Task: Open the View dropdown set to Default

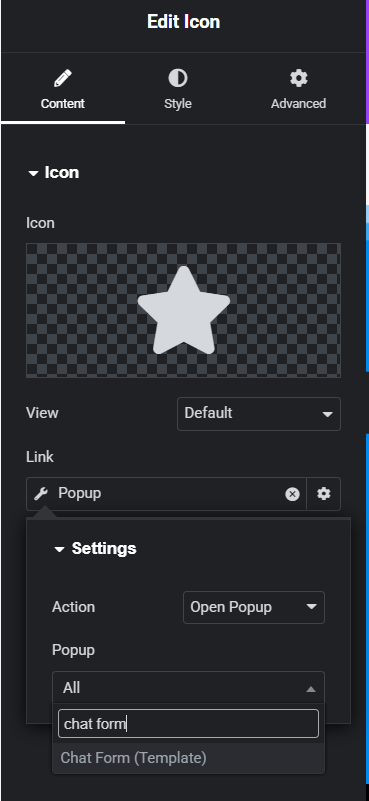Action: pos(259,414)
